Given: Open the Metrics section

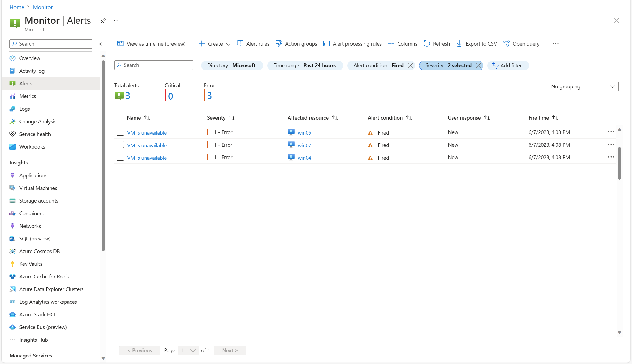Looking at the screenshot, I should (x=27, y=96).
